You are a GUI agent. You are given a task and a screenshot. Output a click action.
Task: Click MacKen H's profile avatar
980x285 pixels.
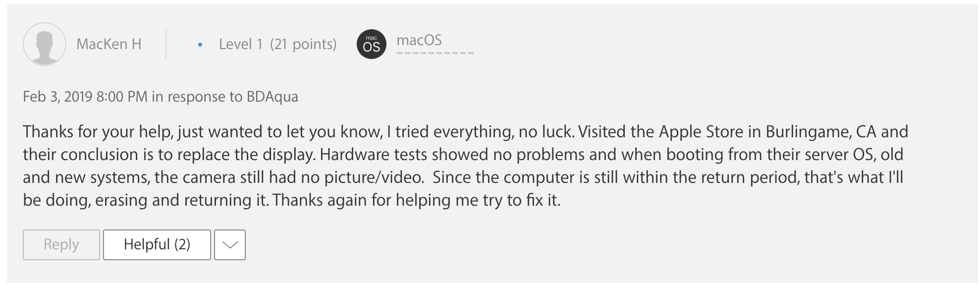(x=45, y=44)
